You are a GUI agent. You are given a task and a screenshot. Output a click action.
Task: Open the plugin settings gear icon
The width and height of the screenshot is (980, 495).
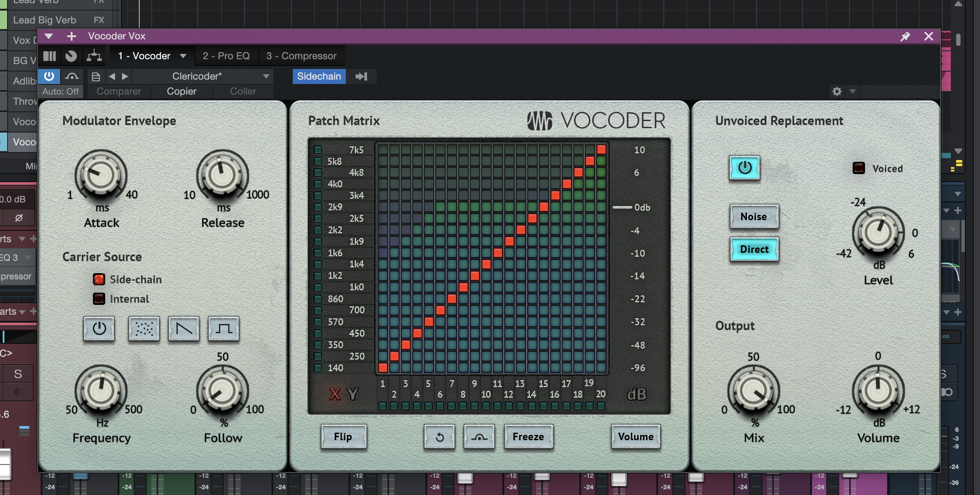pyautogui.click(x=837, y=91)
